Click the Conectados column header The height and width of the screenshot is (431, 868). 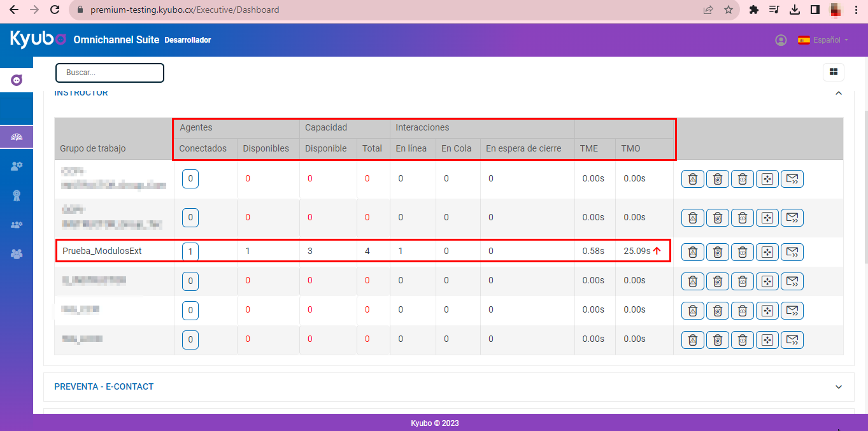203,148
